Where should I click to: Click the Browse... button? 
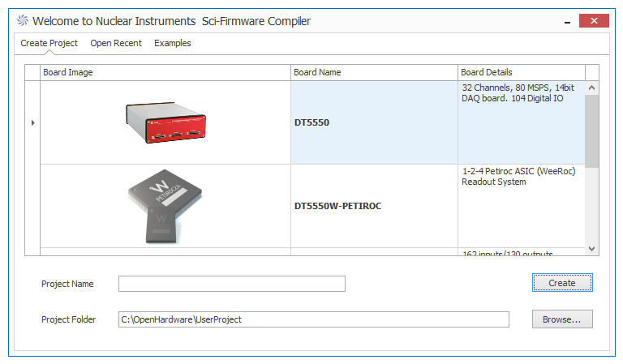[x=562, y=319]
